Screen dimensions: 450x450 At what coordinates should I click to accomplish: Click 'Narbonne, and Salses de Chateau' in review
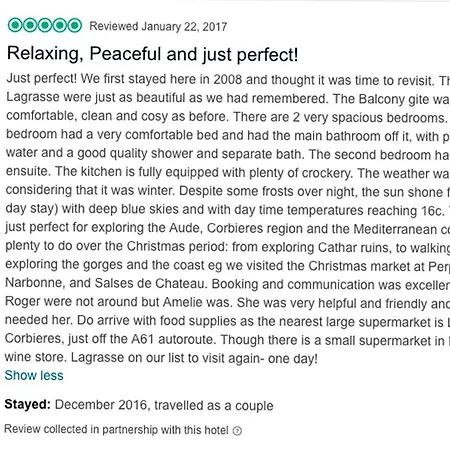(107, 283)
